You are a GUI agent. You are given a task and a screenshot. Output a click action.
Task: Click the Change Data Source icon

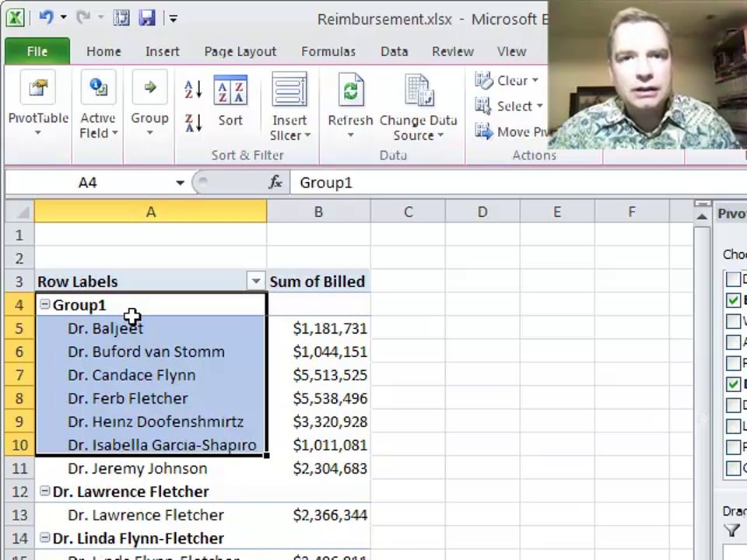(x=419, y=89)
